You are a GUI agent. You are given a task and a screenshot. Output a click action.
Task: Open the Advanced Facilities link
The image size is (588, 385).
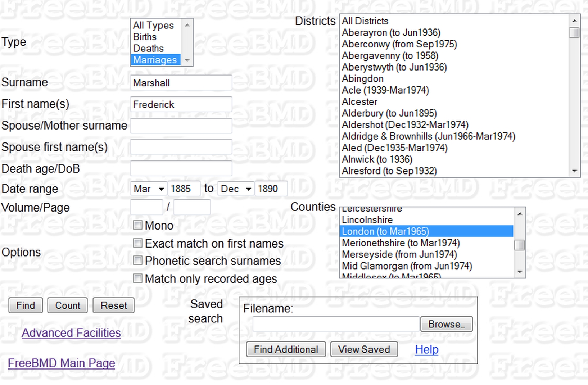(x=71, y=333)
